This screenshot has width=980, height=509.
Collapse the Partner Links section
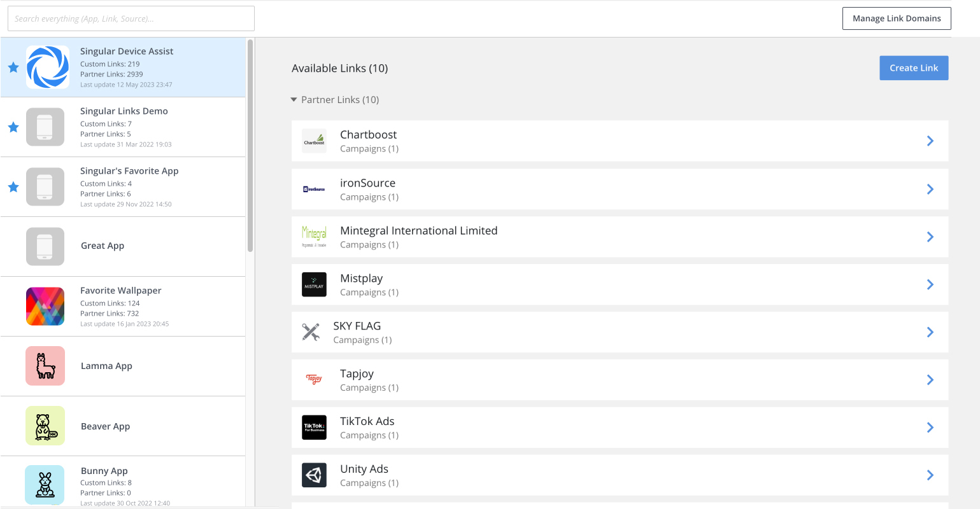click(294, 100)
